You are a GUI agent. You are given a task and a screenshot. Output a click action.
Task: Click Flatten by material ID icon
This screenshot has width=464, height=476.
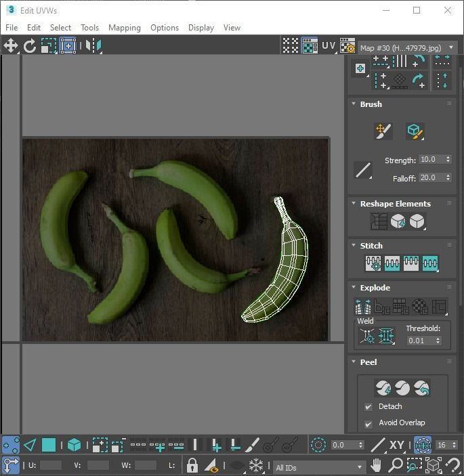point(420,307)
